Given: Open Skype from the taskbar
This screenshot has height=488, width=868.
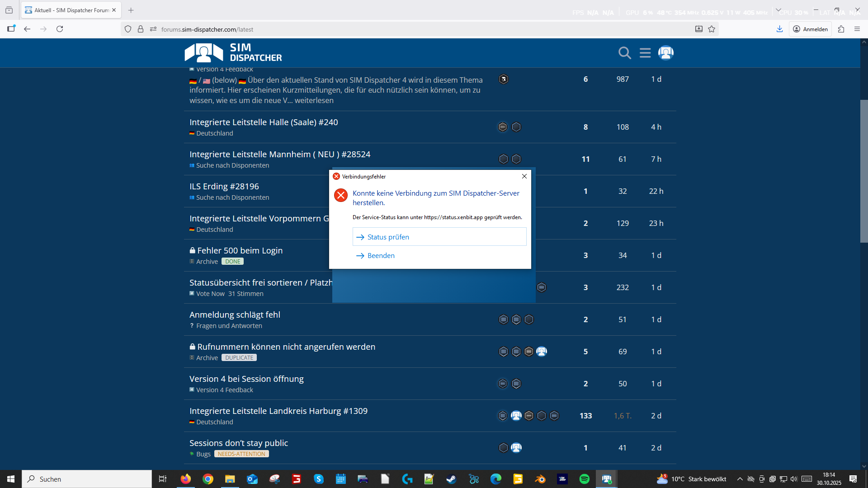Looking at the screenshot, I should (x=319, y=479).
